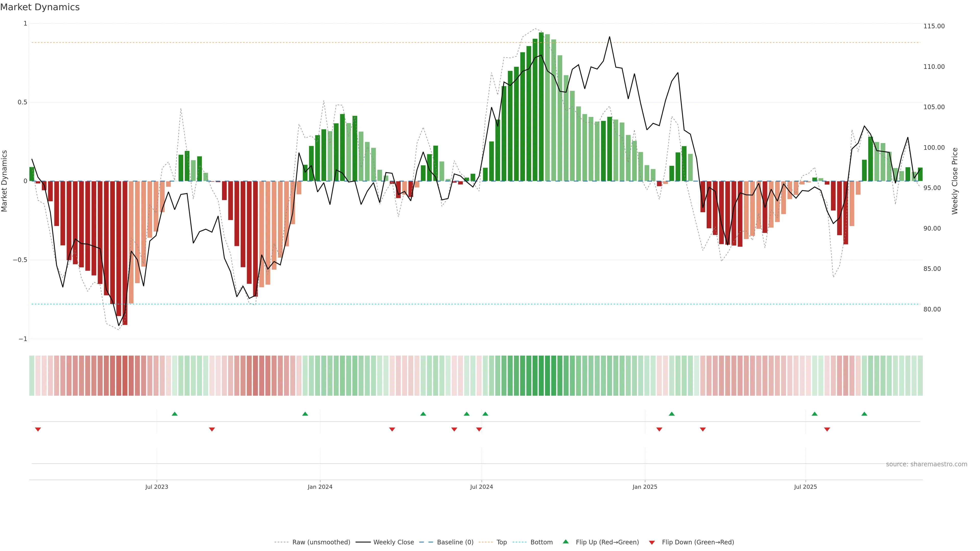Click the green flip-up triangle just before Jan 2024
980x551 pixels.
click(305, 414)
